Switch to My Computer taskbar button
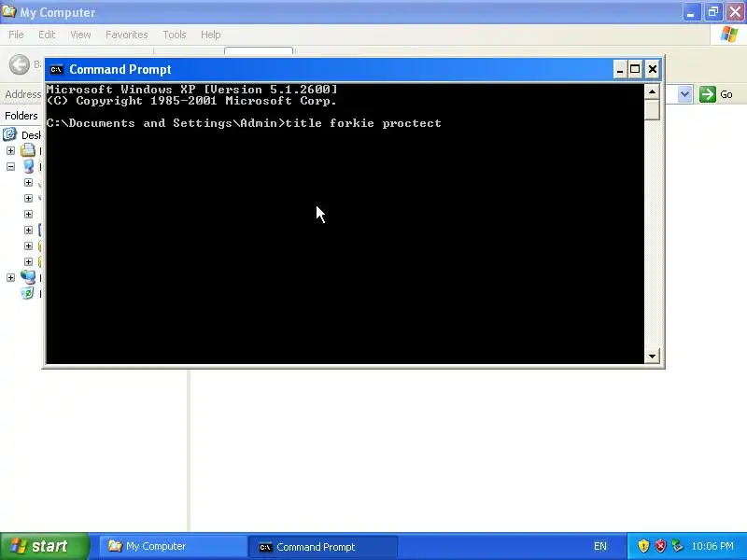 (173, 546)
